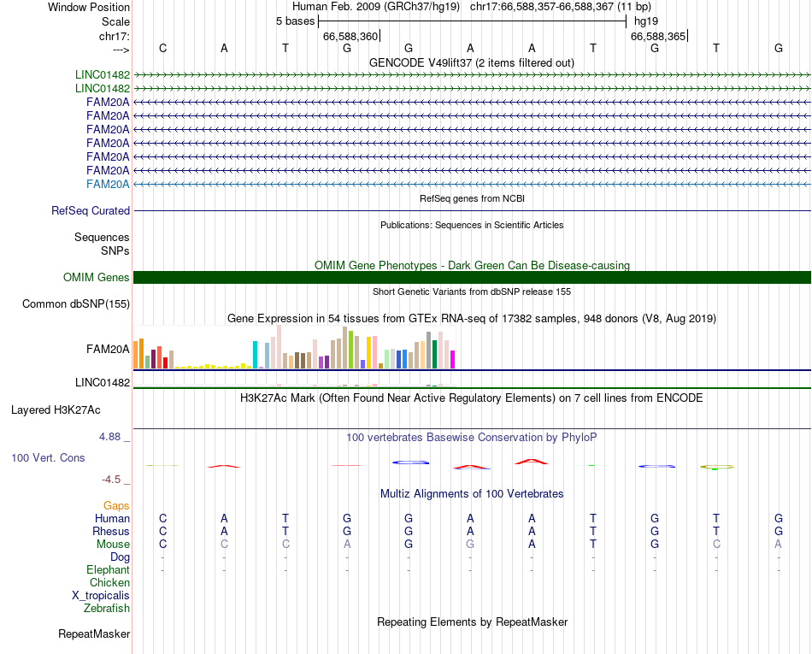Open the Multiz Alignments of 100 Vertebrates title

coord(472,493)
